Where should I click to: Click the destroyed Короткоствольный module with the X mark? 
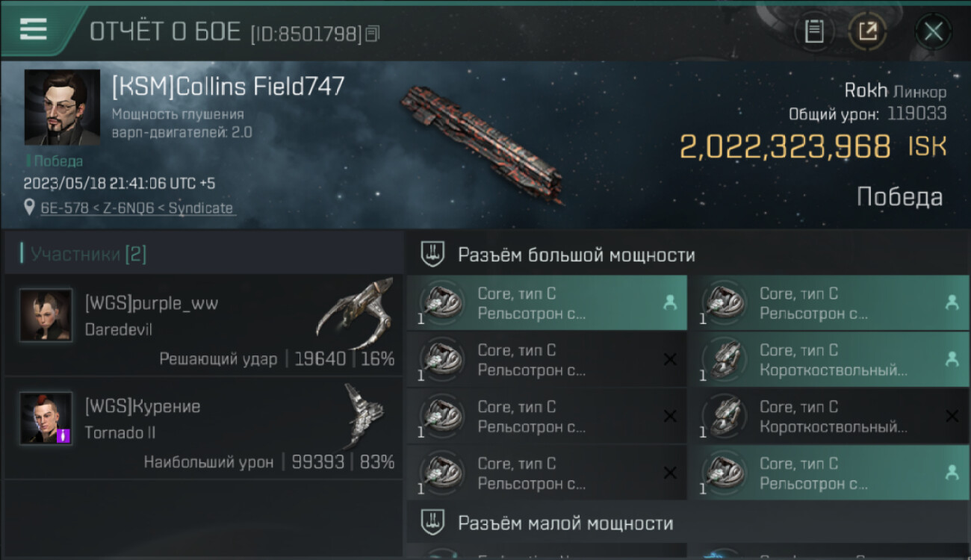click(x=829, y=416)
